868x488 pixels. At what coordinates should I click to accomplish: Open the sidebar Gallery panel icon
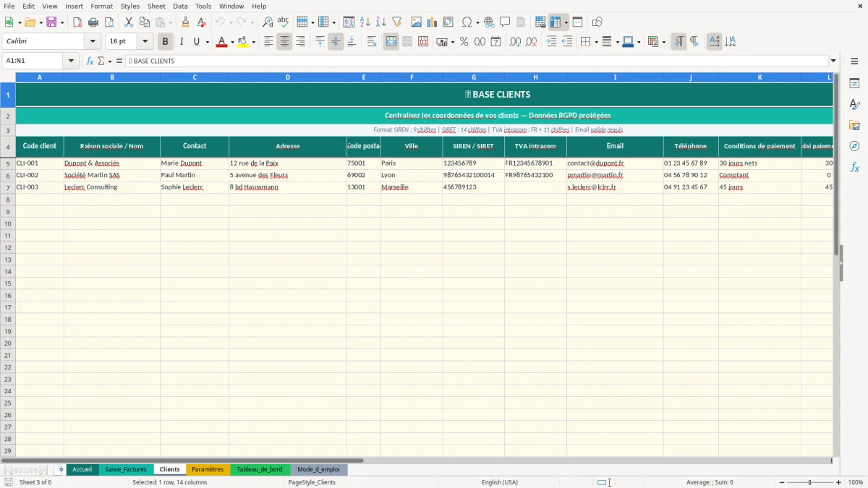coord(854,126)
